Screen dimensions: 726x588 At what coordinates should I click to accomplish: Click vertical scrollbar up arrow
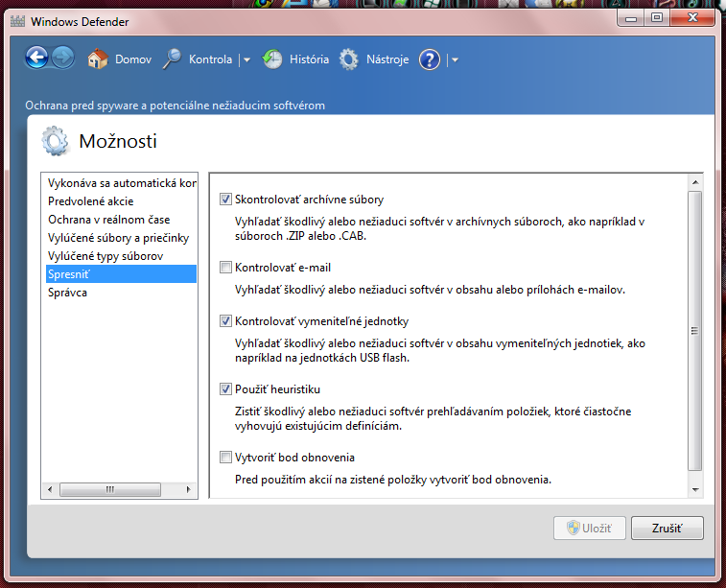click(x=695, y=182)
